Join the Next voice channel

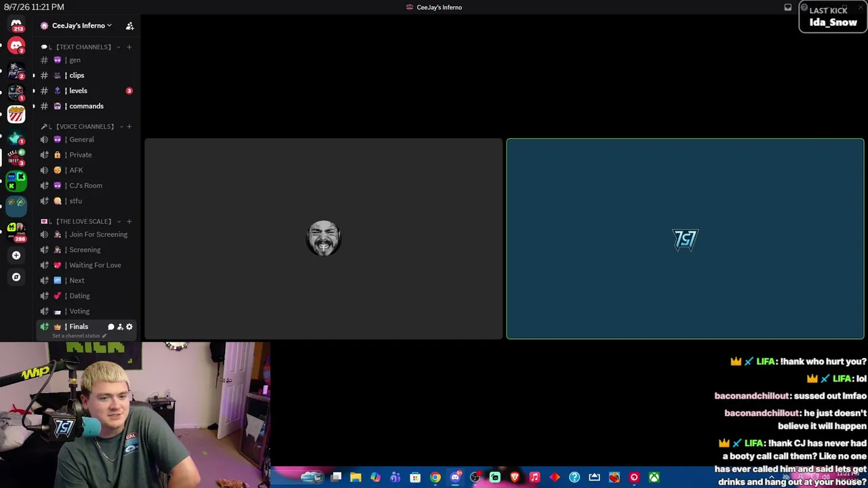point(85,281)
